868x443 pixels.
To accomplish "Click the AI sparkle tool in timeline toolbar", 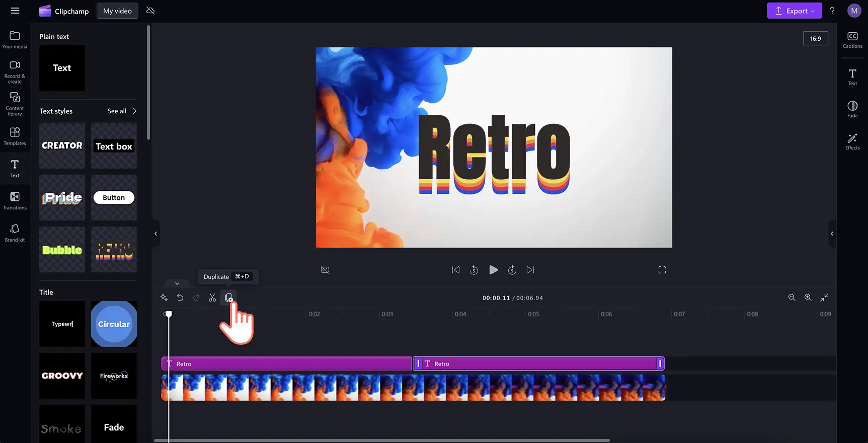I will [164, 298].
